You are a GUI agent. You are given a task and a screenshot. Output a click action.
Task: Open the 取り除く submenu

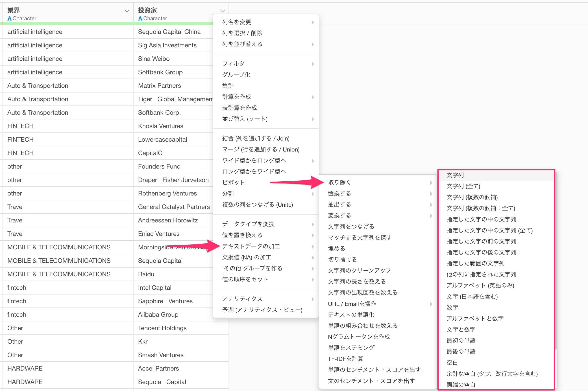tap(378, 182)
